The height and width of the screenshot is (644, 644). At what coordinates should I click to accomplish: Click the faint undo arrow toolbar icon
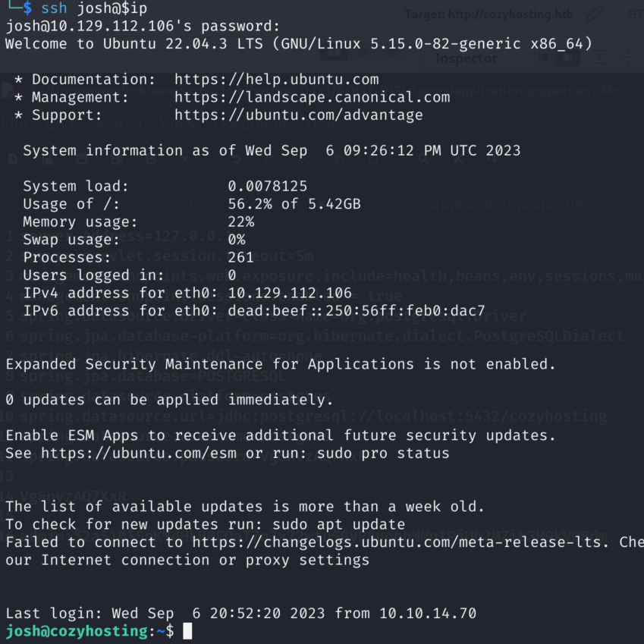[x=236, y=159]
